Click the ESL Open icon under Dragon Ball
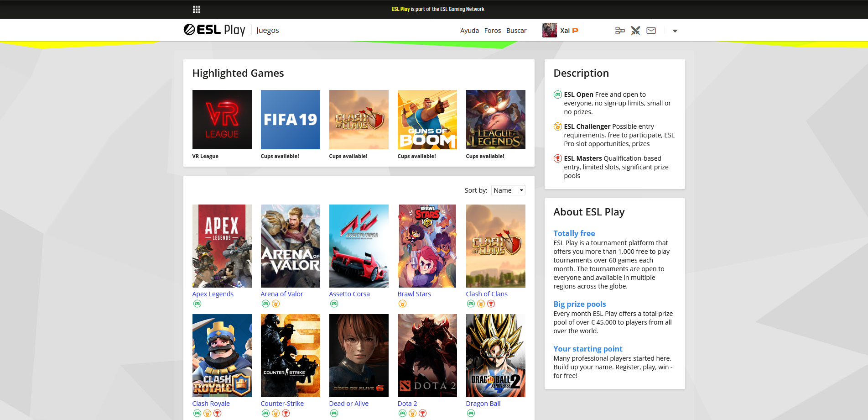This screenshot has height=420, width=868. pyautogui.click(x=471, y=413)
